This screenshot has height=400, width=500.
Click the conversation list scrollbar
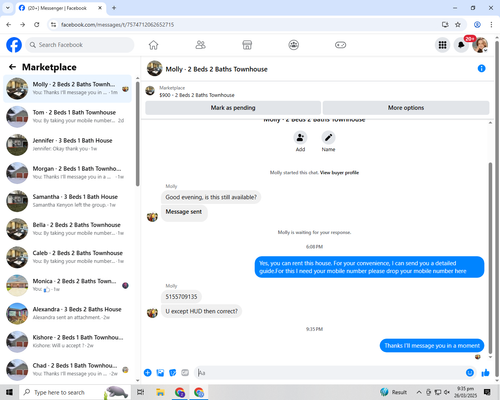coord(138,133)
